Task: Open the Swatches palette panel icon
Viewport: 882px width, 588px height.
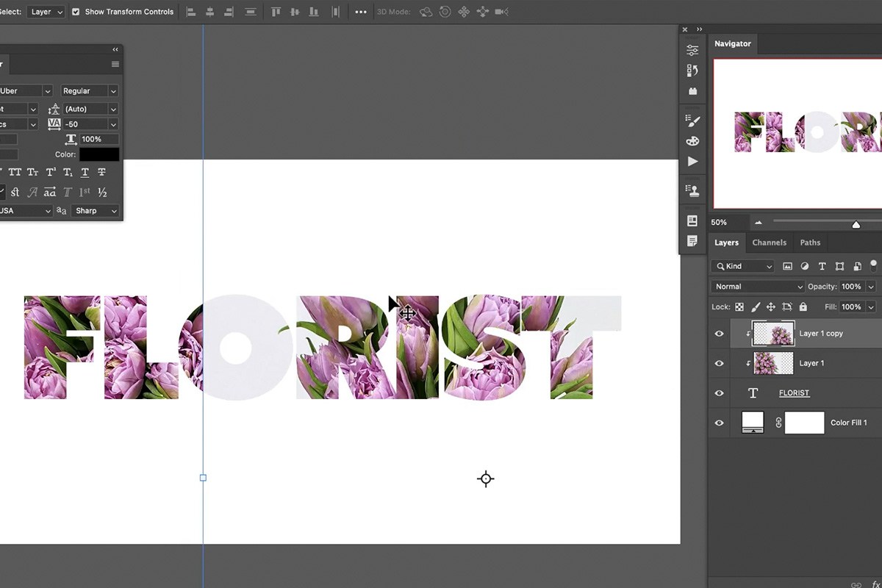Action: click(x=692, y=141)
